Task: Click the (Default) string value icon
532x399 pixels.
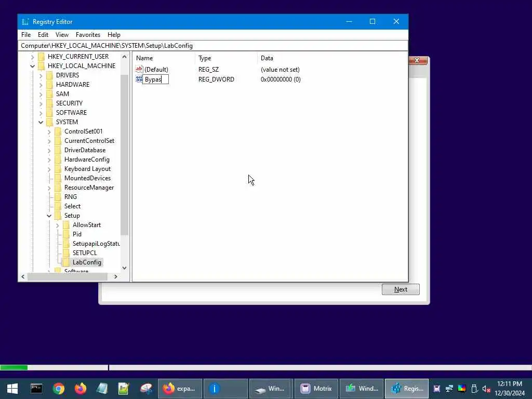Action: pos(139,69)
